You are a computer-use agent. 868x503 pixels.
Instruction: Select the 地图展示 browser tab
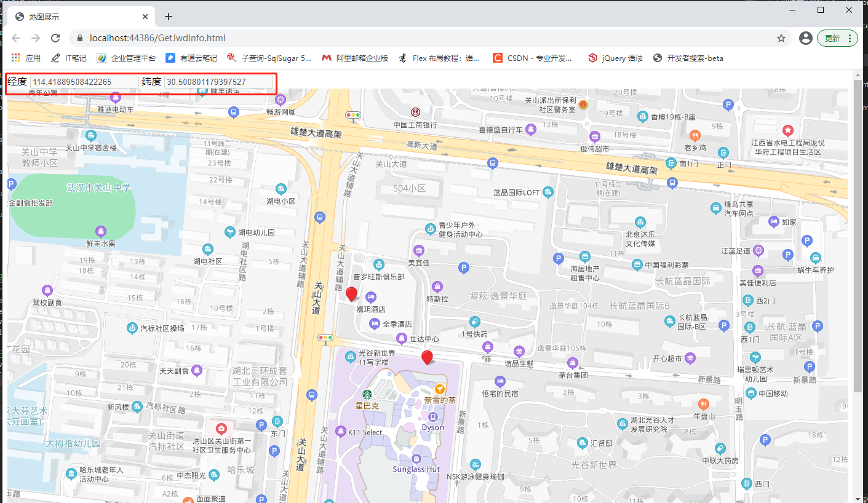pos(81,17)
